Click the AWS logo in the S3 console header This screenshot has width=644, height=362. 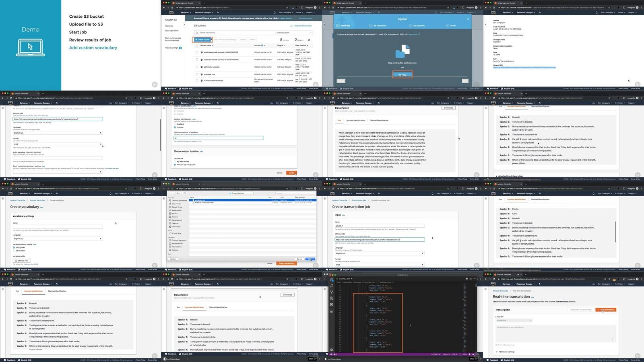(171, 12)
